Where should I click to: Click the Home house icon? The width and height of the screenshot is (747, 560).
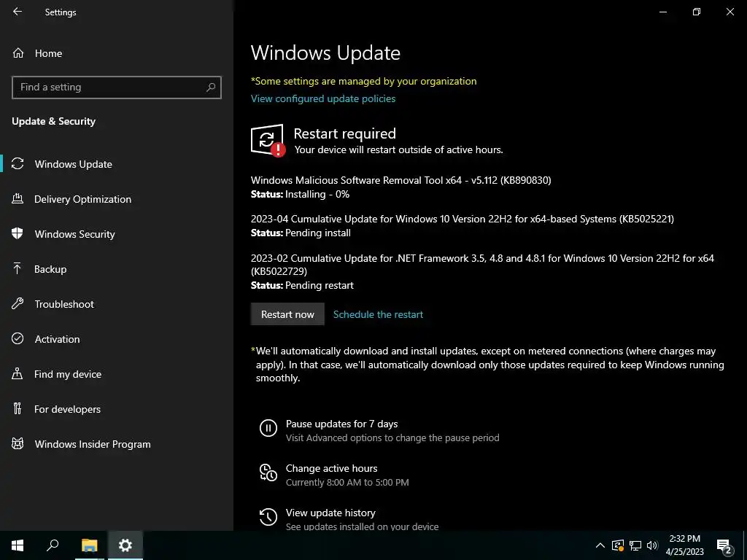[18, 52]
